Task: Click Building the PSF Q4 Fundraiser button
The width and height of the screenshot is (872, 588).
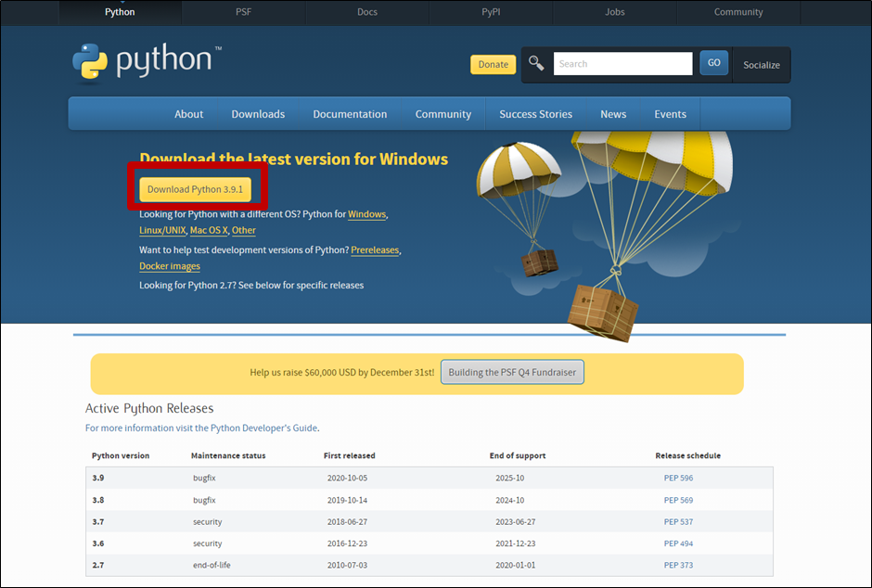Action: pyautogui.click(x=512, y=372)
